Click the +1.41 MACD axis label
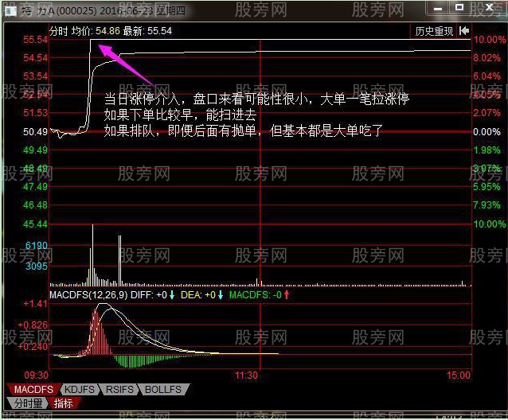 click(35, 304)
